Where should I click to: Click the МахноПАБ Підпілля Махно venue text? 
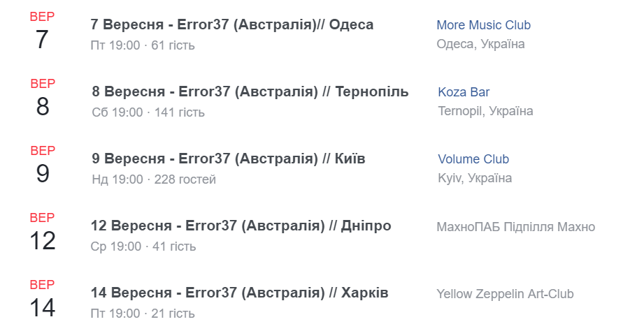coord(515,227)
